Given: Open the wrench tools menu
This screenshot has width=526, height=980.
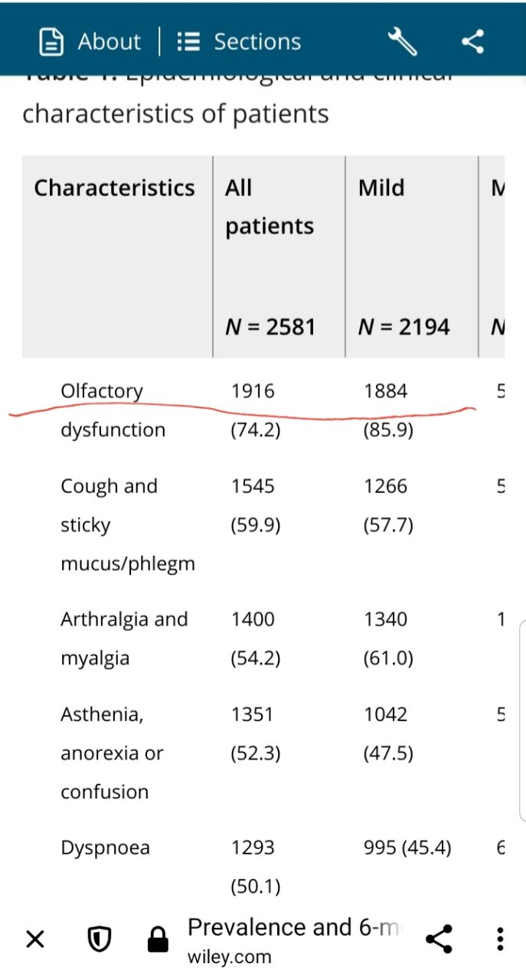Looking at the screenshot, I should click(403, 41).
